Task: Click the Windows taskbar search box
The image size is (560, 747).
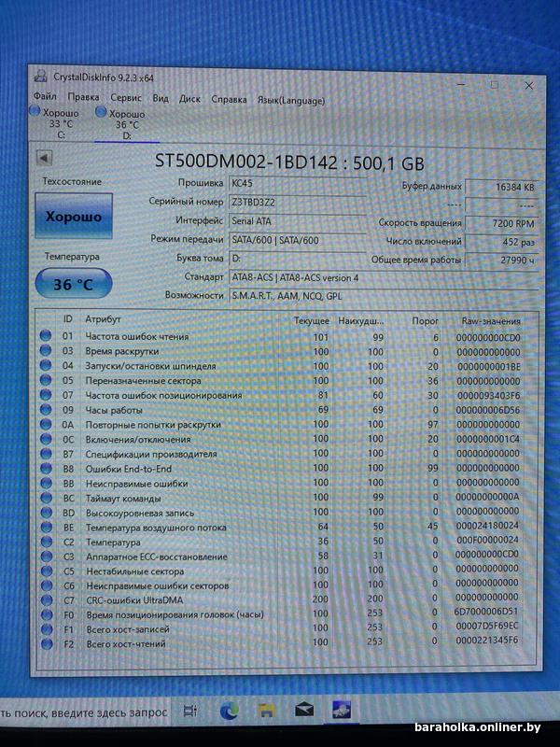Action: point(84,713)
